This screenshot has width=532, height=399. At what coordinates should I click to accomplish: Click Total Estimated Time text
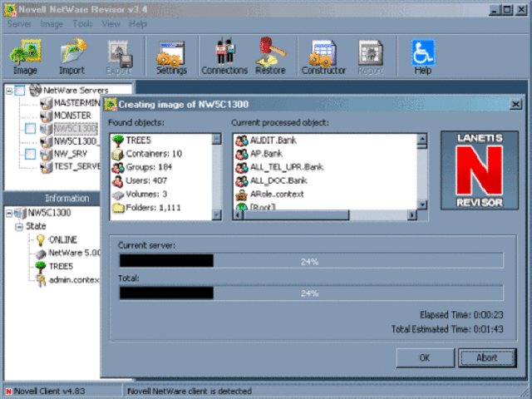(447, 329)
